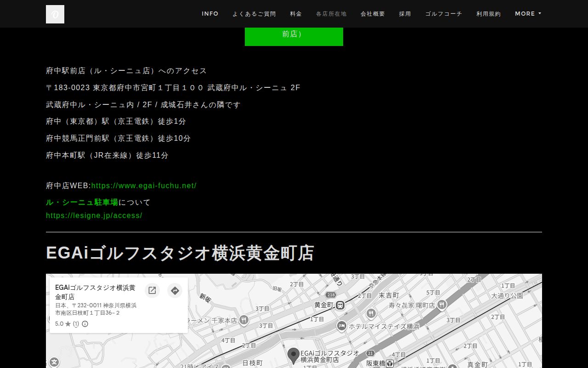The height and width of the screenshot is (368, 588).
Task: Click the 府中競馬正門前駅 徒歩10分 line
Action: (x=118, y=138)
